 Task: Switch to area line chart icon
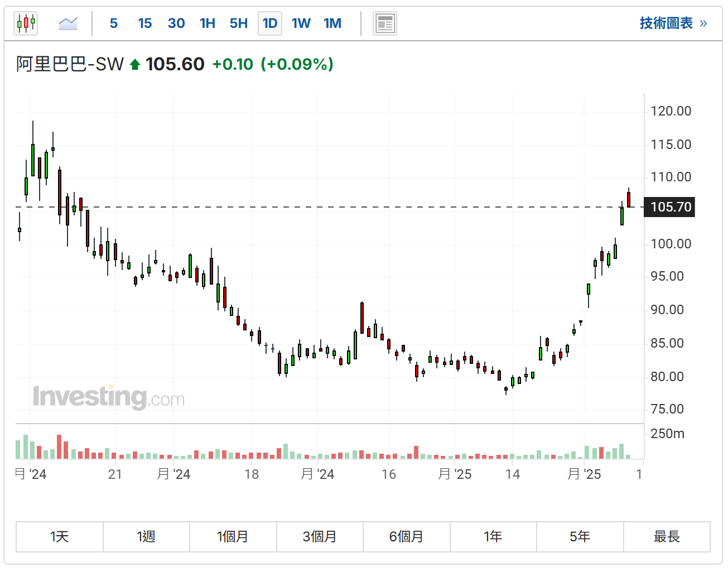(68, 23)
